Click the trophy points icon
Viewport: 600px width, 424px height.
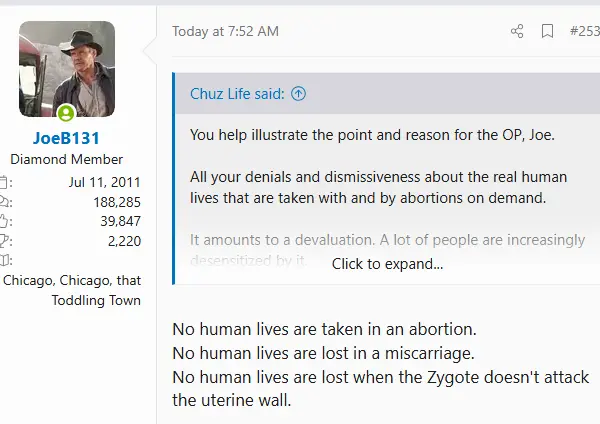coord(3,240)
